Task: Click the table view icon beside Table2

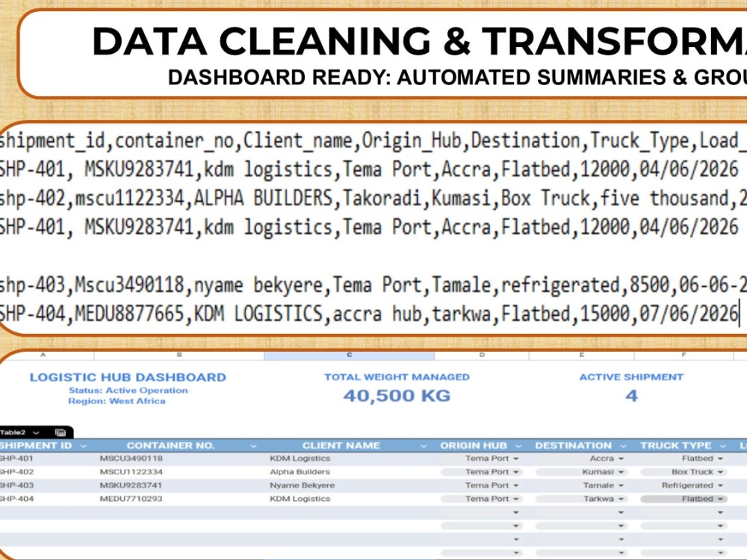Action: pos(61,433)
